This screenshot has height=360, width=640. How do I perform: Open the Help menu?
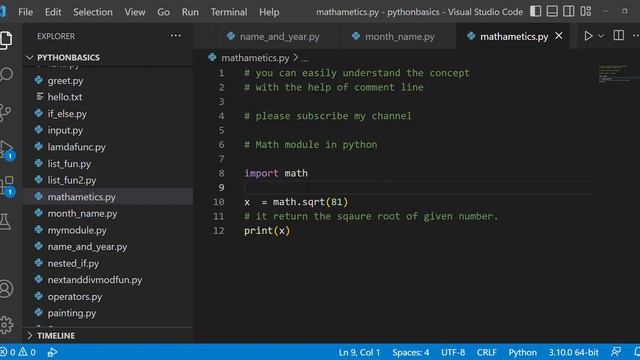click(x=269, y=12)
